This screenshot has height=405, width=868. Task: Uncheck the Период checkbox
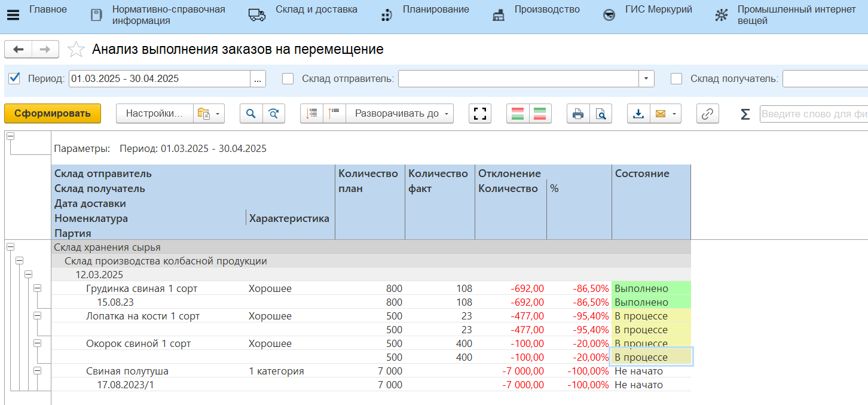pyautogui.click(x=15, y=78)
